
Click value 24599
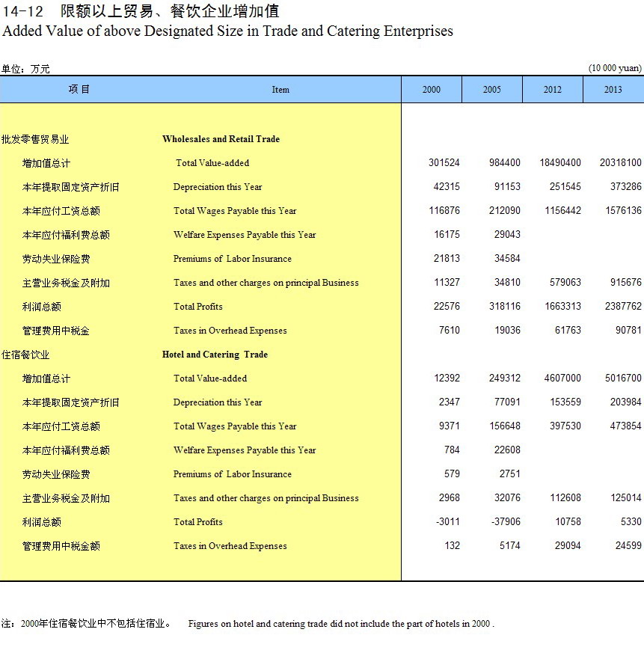coord(628,545)
